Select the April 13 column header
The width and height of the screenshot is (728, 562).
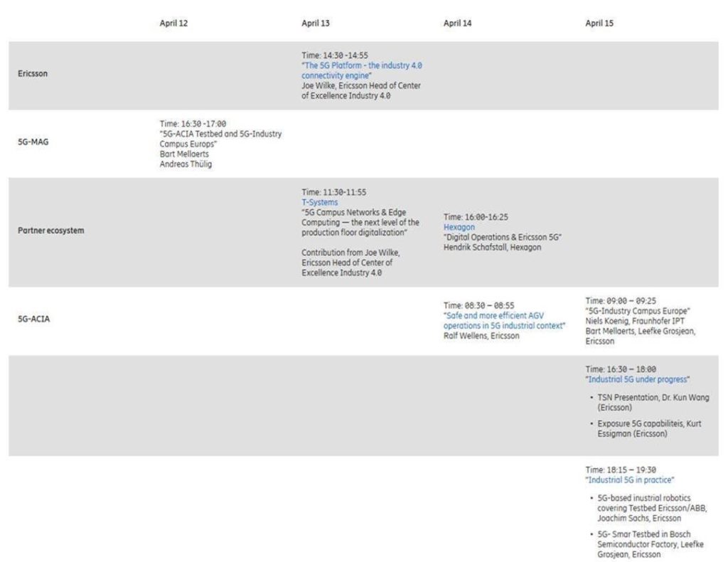[x=315, y=23]
